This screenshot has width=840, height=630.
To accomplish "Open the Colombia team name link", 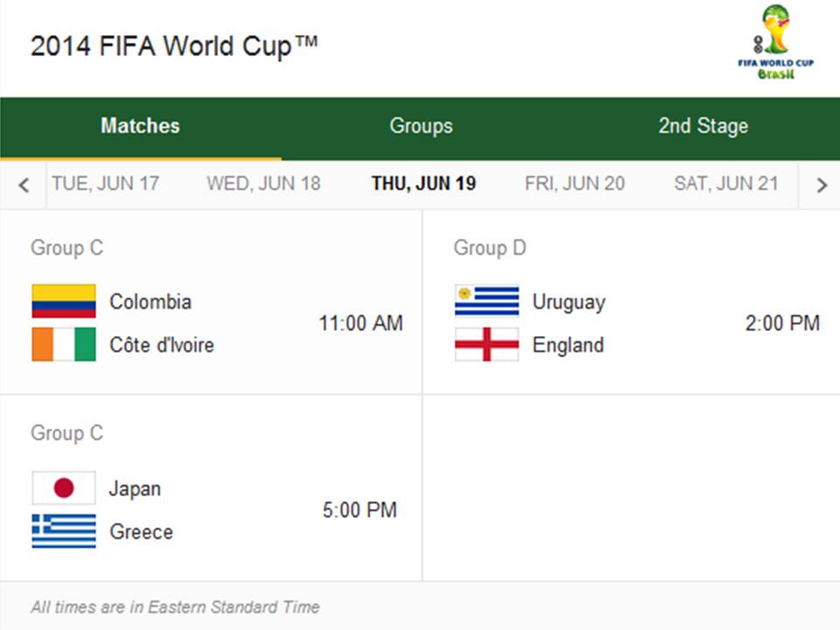I will [150, 301].
